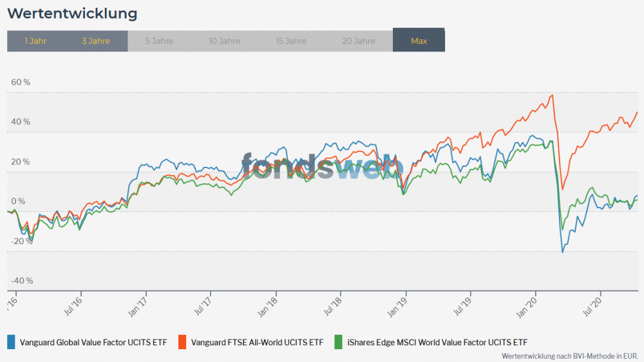Image resolution: width=644 pixels, height=362 pixels.
Task: Click the blue Vanguard Global Value legend swatch
Action: click(12, 342)
